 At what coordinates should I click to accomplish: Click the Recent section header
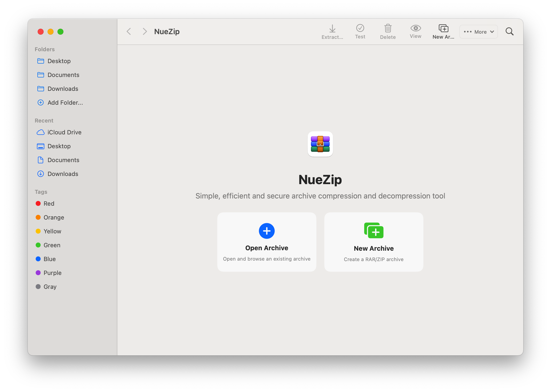tap(44, 121)
